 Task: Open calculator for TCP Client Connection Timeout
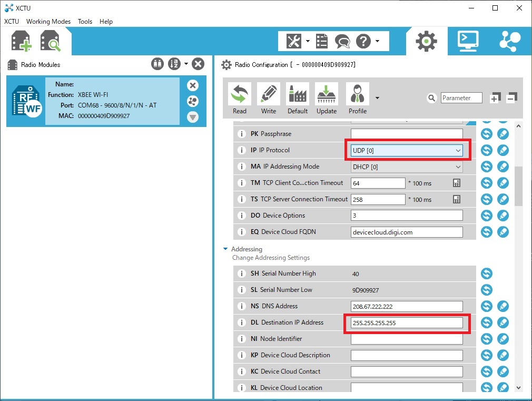pyautogui.click(x=457, y=183)
